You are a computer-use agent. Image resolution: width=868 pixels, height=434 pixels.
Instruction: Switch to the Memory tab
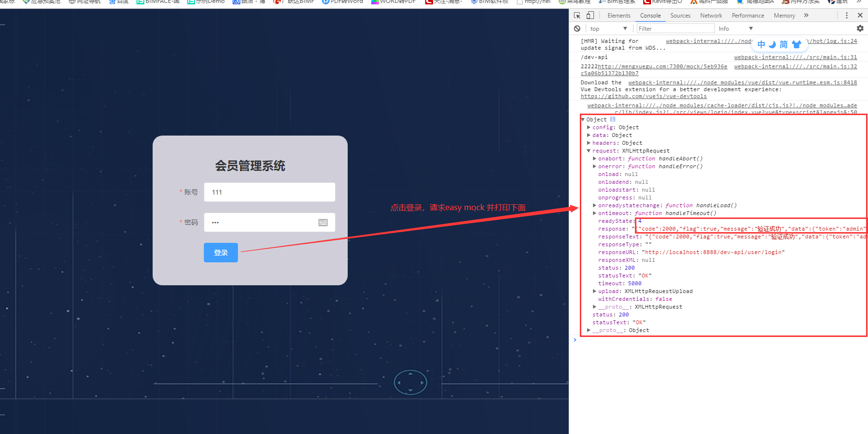tap(784, 16)
